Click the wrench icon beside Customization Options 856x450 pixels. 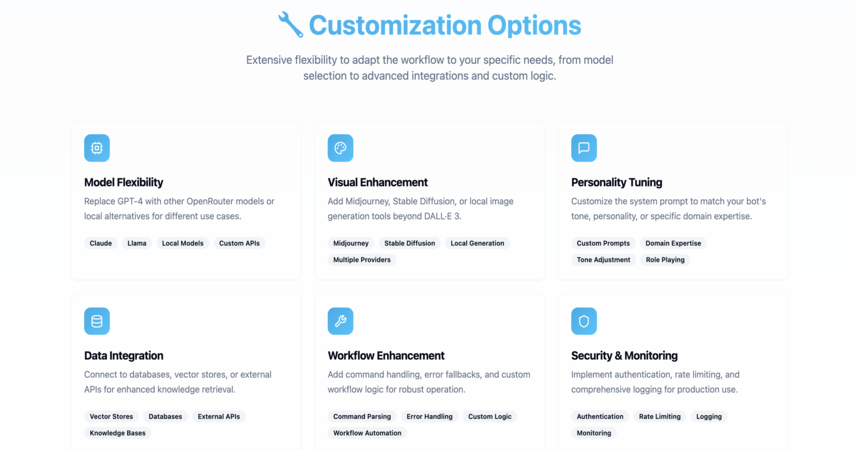pos(290,25)
